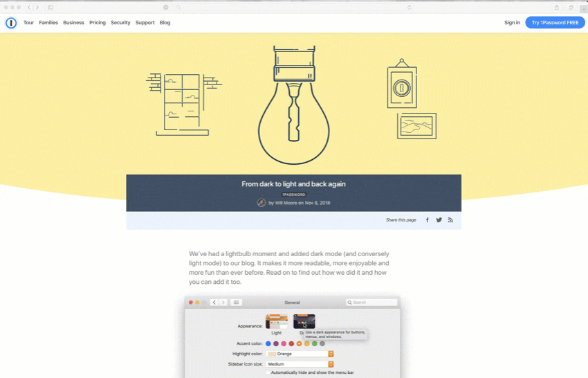Click the intro paragraph starting We've had a lightbulb
588x378 pixels.
pyautogui.click(x=289, y=268)
